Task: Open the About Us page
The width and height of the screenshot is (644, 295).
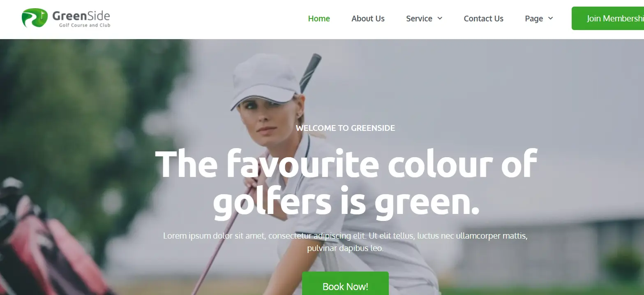Action: point(368,19)
